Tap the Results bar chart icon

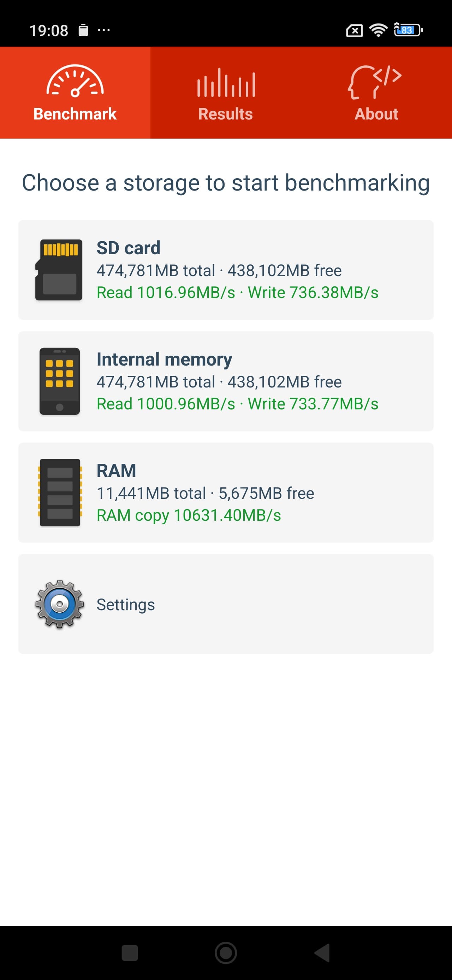226,83
